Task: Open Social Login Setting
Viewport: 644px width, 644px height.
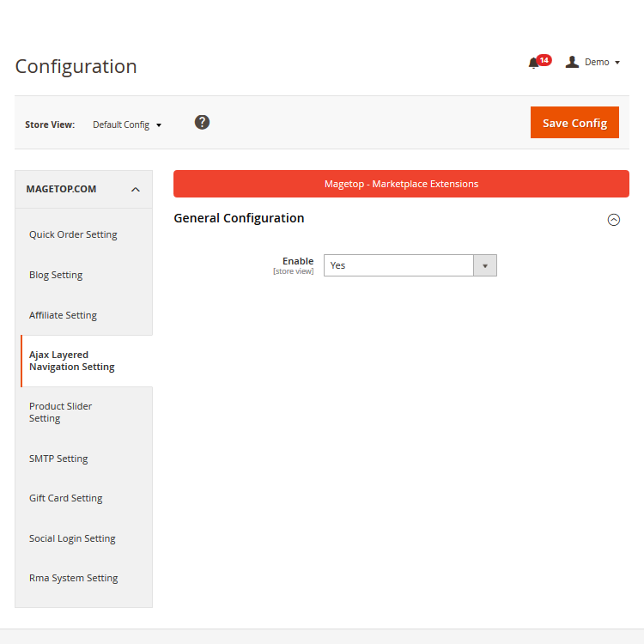Action: (72, 538)
